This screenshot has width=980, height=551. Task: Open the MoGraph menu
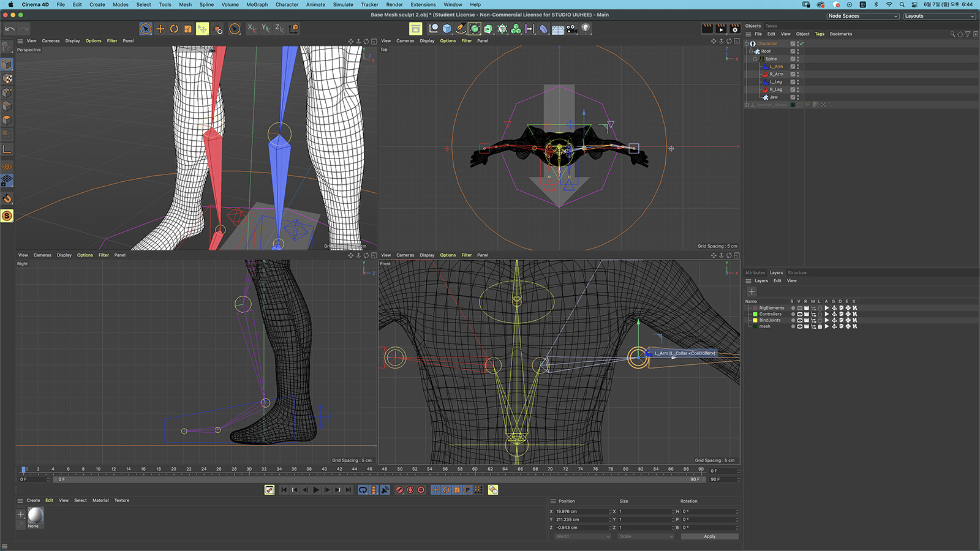(257, 4)
